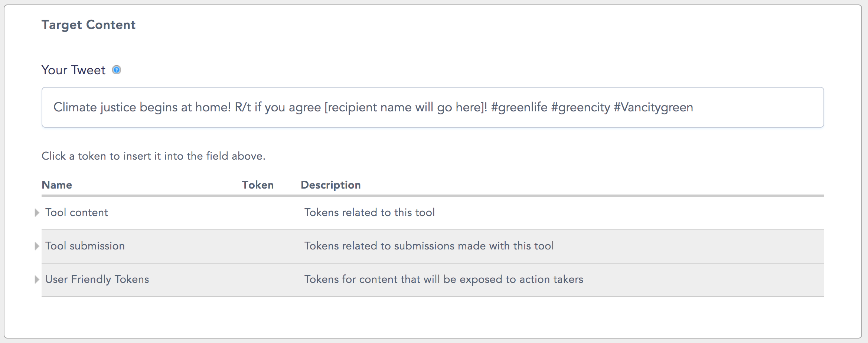Click the Description column header

[x=330, y=185]
